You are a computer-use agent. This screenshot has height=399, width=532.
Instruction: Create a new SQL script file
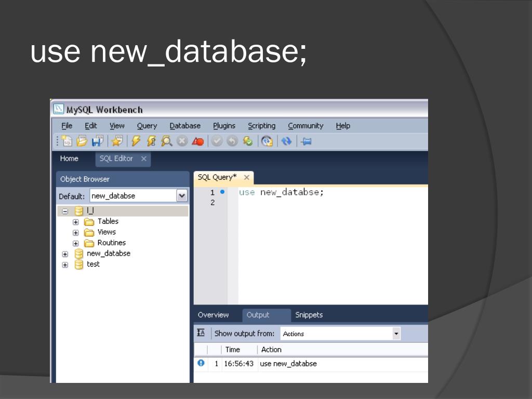pos(67,141)
